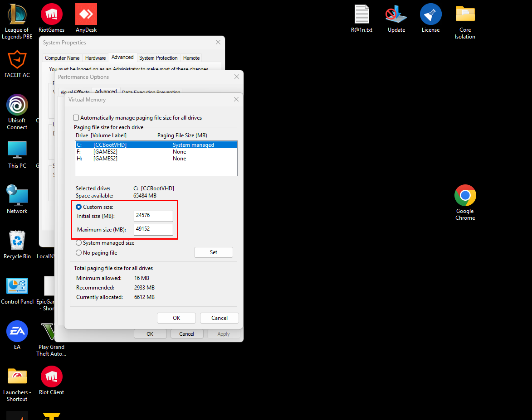Screen dimensions: 532x420
Task: Close the System Properties window
Action: [218, 43]
